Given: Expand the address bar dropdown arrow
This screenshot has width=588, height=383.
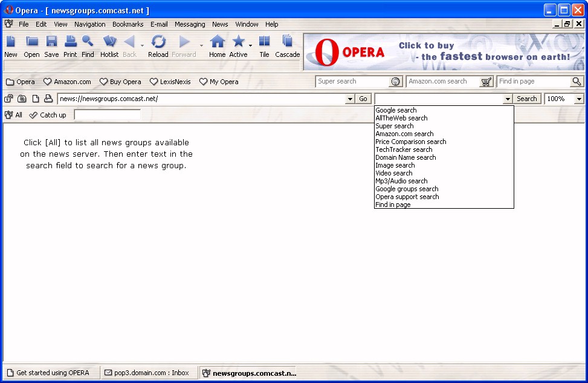Looking at the screenshot, I should [x=350, y=99].
